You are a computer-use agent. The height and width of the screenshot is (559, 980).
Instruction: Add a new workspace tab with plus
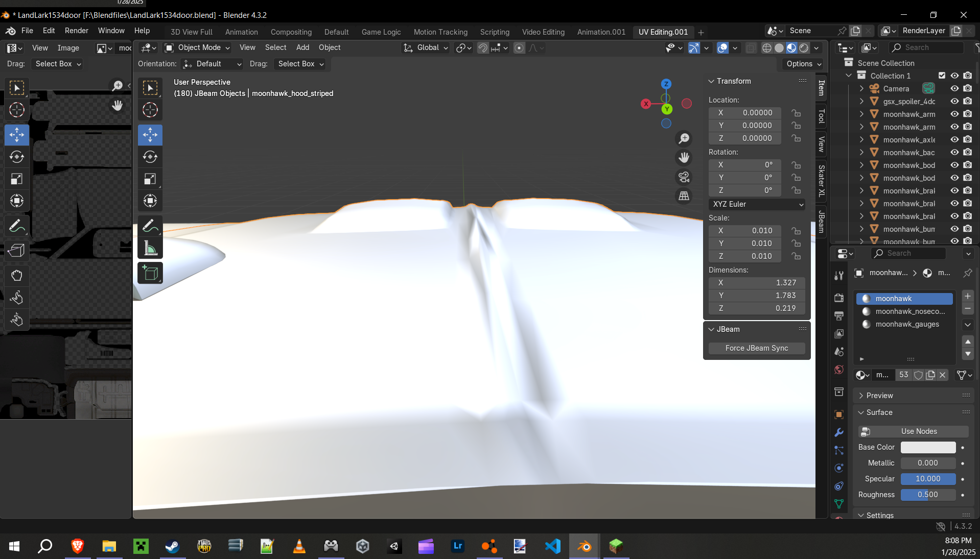coord(701,32)
